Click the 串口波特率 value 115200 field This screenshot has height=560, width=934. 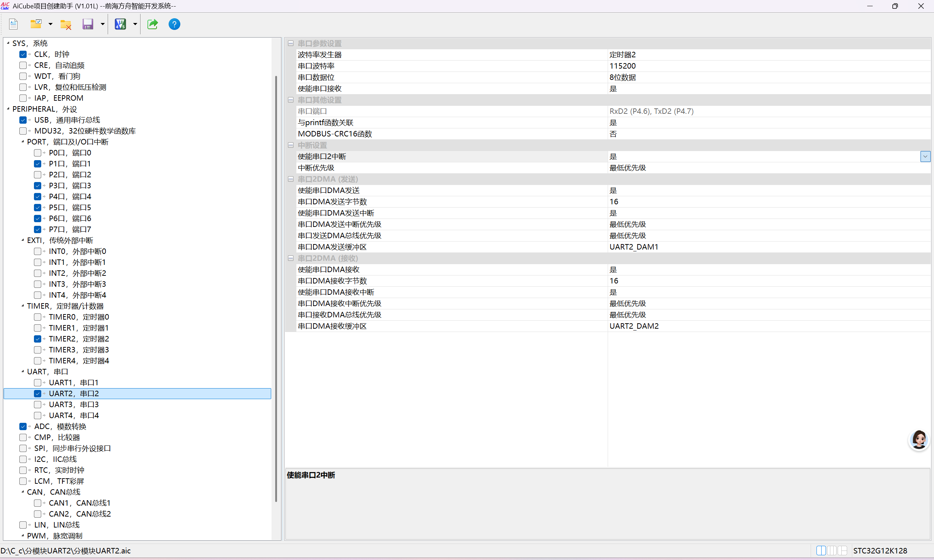[x=623, y=66]
